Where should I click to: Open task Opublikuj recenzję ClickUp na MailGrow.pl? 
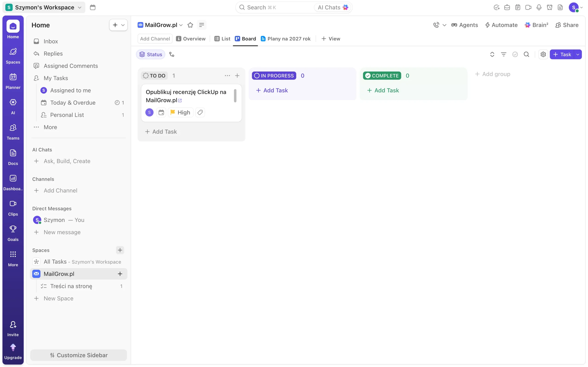(186, 96)
